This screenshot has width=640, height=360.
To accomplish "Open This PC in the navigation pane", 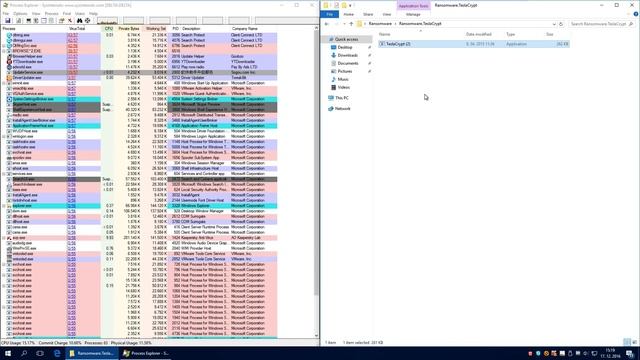I will 342,98.
